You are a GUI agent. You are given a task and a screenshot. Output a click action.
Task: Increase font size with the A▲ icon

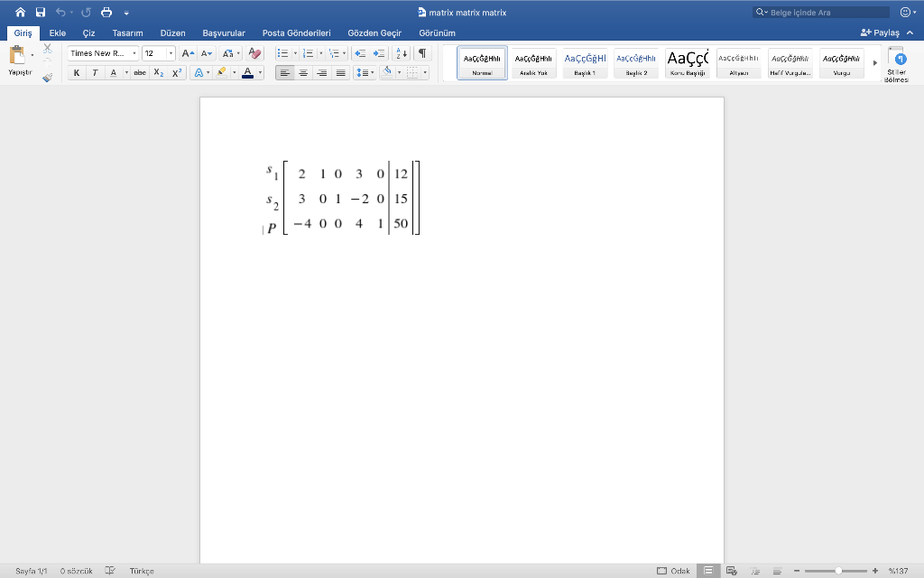coord(188,53)
